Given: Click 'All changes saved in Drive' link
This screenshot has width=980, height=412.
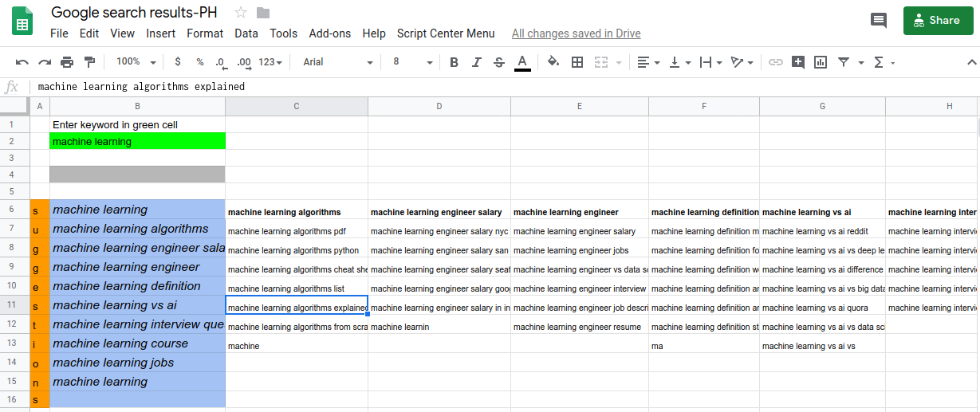Looking at the screenshot, I should [x=576, y=33].
